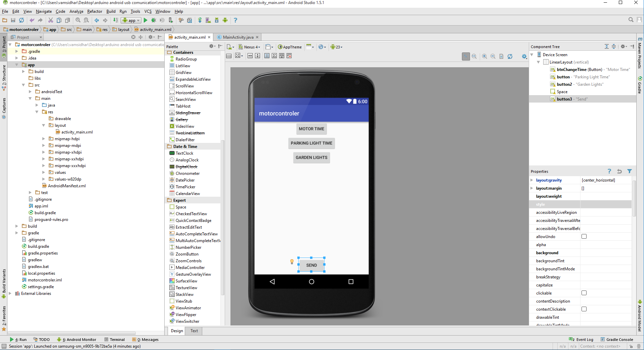Collapse the LinearLayout node in Component Tree
The height and width of the screenshot is (350, 644).
(x=539, y=62)
